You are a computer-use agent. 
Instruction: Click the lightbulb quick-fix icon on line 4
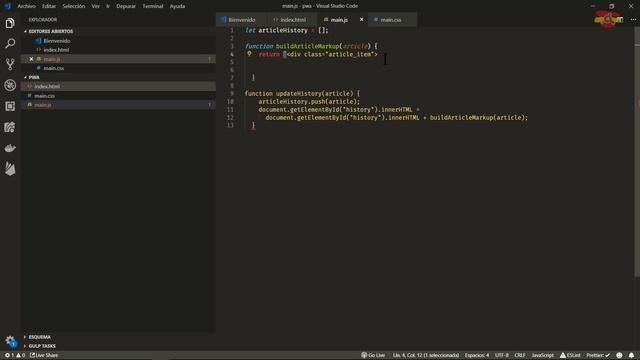click(249, 54)
